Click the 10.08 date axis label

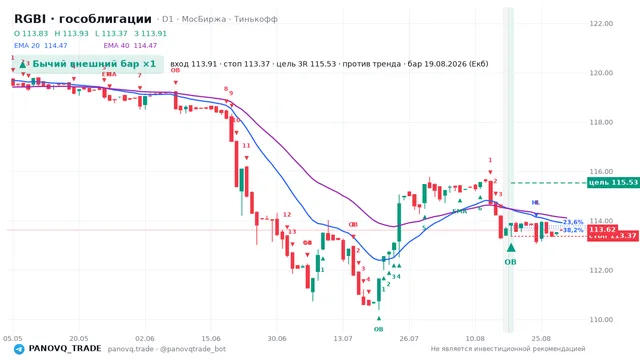475,338
